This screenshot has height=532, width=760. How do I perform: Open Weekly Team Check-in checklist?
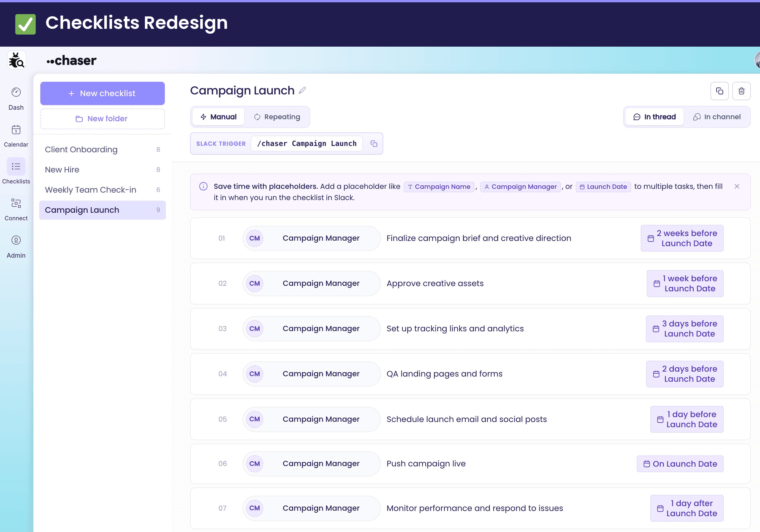tap(103, 190)
